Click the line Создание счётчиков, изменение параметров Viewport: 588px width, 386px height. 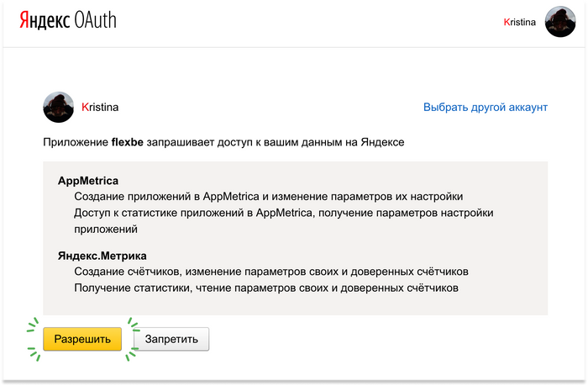point(271,272)
